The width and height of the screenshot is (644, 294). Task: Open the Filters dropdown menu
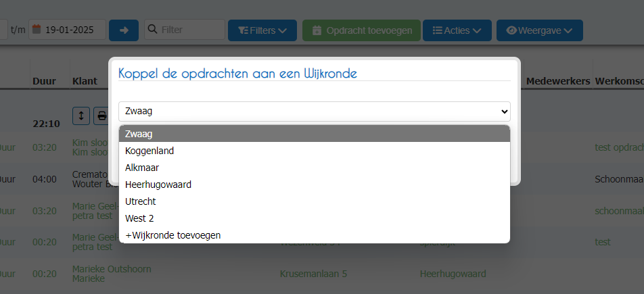click(x=262, y=30)
